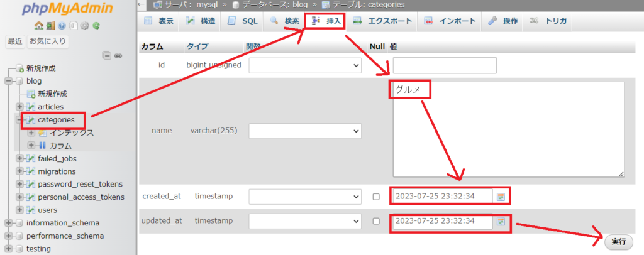Image resolution: width=644 pixels, height=255 pixels.
Task: Toggle Null checkbox for created_at
Action: (x=376, y=197)
